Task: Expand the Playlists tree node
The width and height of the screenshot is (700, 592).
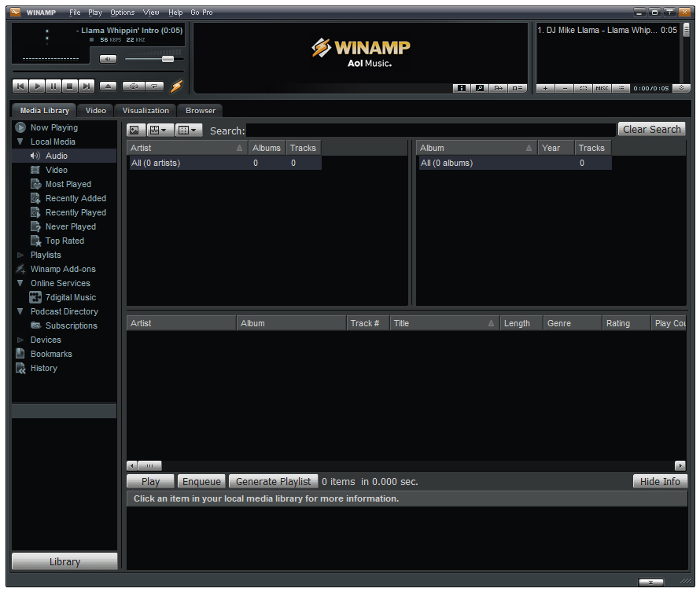Action: [20, 256]
